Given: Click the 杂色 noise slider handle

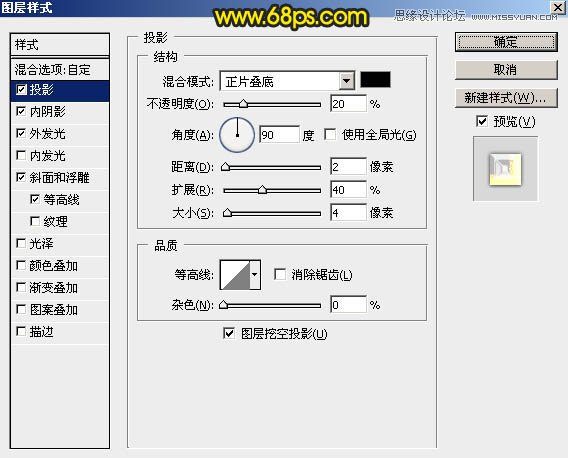Looking at the screenshot, I should point(224,305).
